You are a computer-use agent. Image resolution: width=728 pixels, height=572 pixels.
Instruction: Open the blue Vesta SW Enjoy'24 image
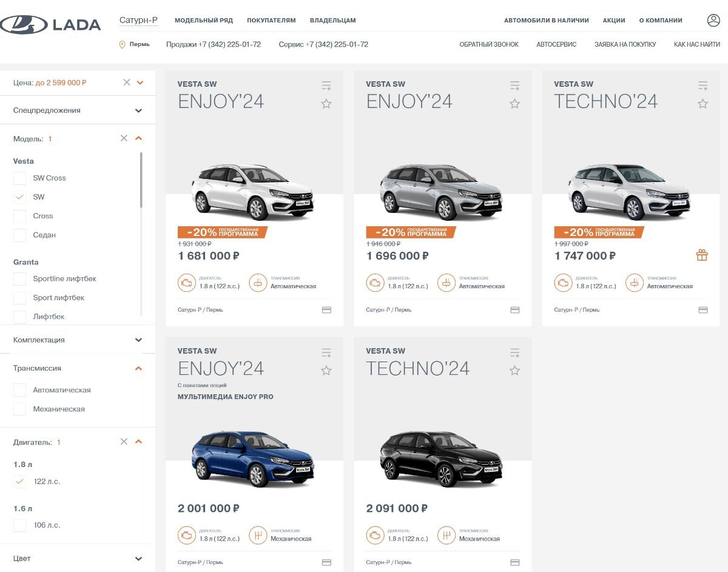[x=253, y=458]
